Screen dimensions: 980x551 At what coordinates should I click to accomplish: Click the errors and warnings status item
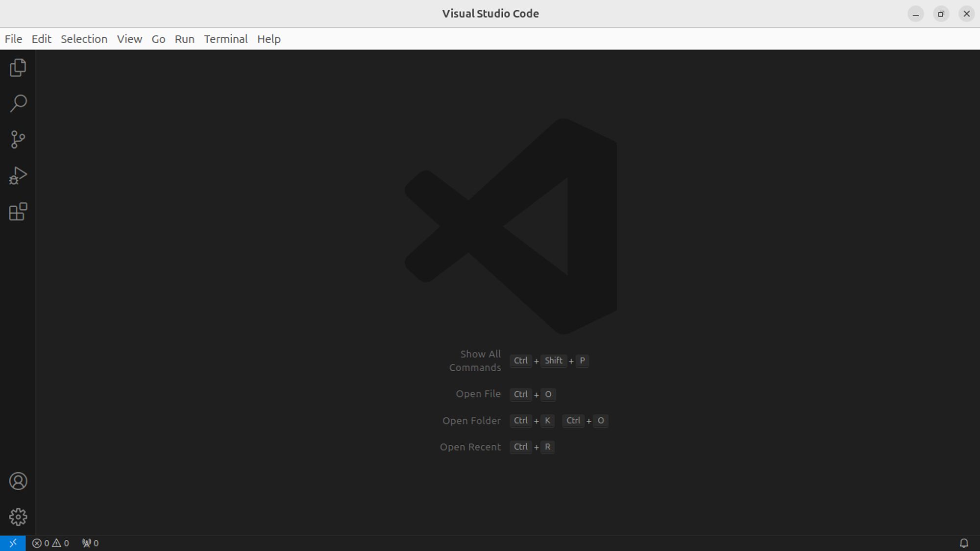(x=50, y=543)
